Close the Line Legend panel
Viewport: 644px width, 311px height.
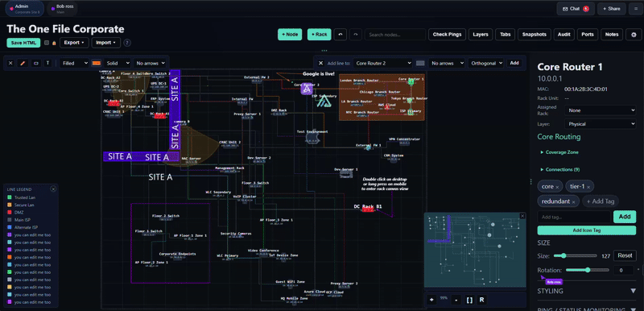53,189
